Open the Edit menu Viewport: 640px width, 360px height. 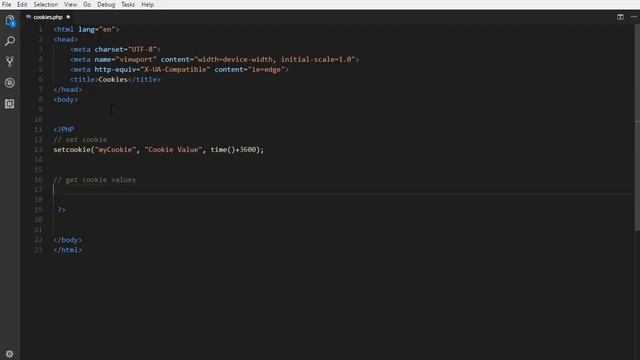click(22, 4)
